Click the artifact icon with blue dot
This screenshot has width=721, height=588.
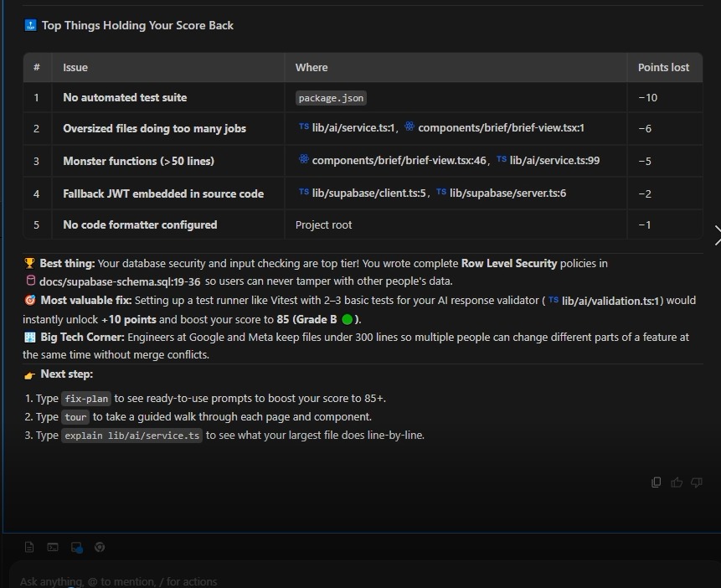coord(77,548)
